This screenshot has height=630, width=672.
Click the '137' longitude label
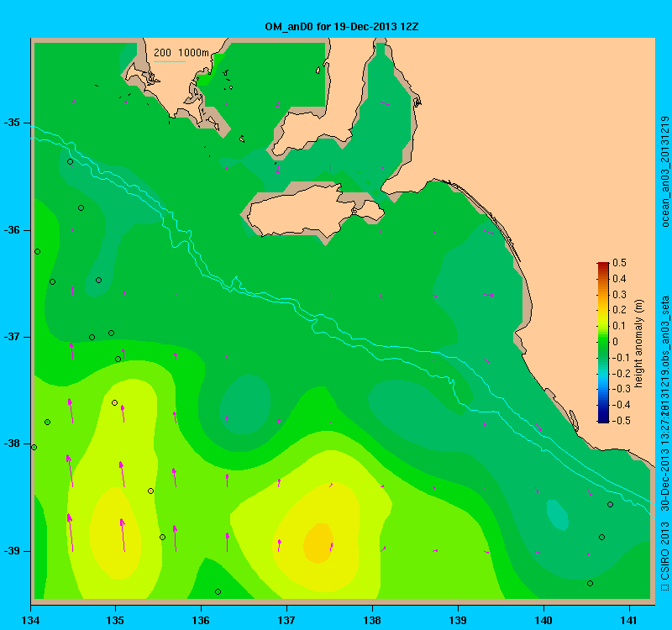[286, 620]
